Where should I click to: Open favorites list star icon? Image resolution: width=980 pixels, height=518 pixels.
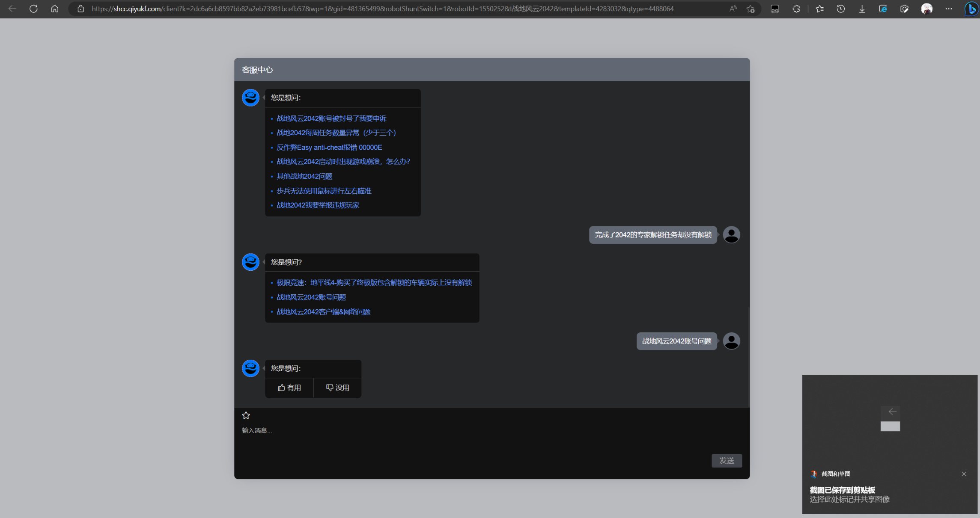[819, 9]
